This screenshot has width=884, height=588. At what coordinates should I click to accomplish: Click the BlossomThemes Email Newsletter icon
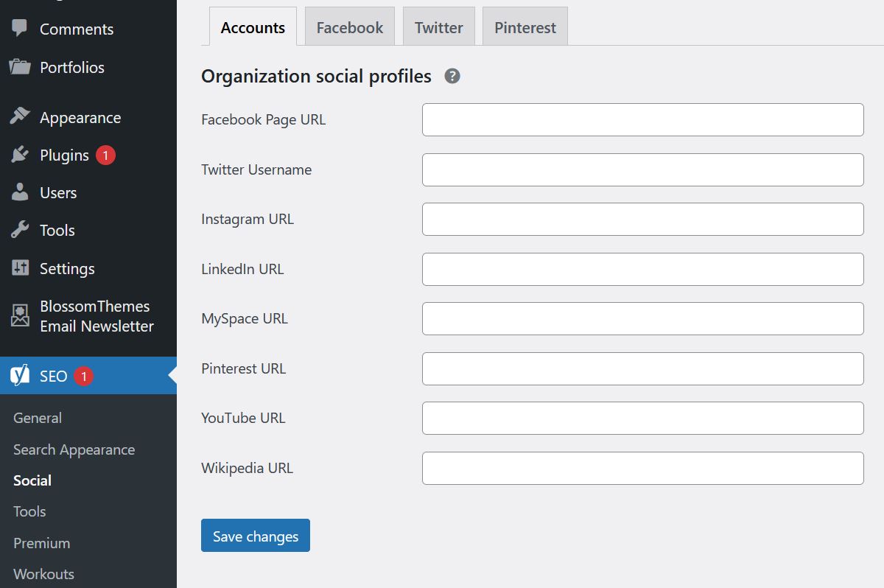click(20, 316)
